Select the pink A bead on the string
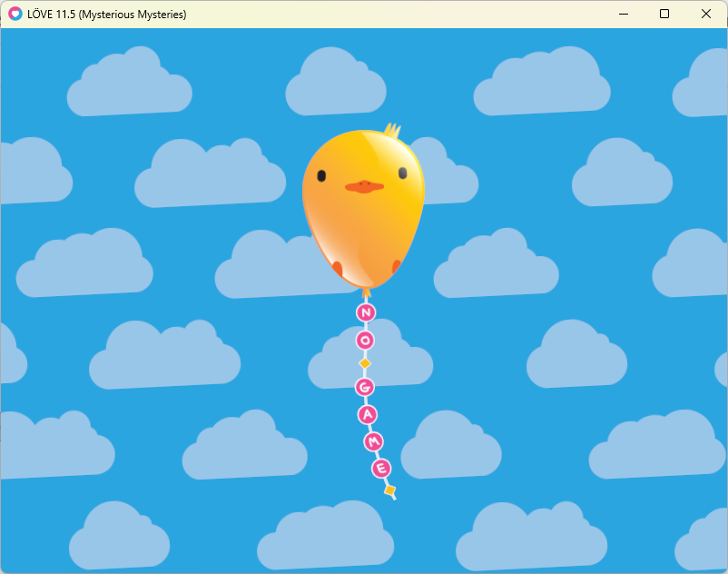 point(367,415)
